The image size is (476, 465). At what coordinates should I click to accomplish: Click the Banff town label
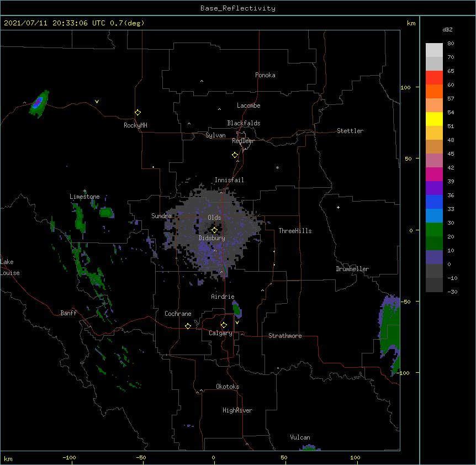(68, 313)
